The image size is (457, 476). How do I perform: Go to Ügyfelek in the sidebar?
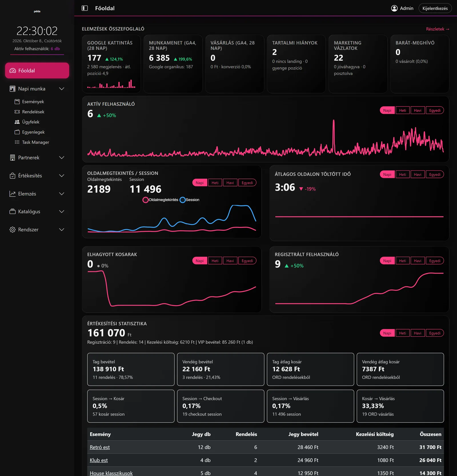31,122
